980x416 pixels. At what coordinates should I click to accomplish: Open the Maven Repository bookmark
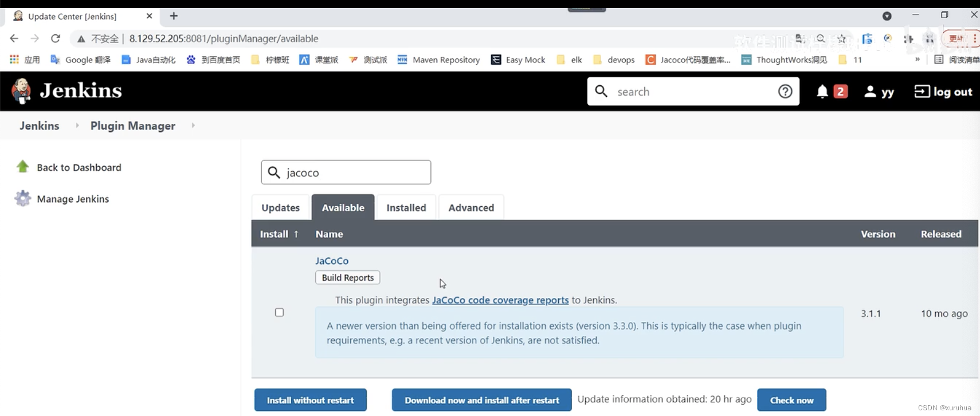click(x=438, y=60)
